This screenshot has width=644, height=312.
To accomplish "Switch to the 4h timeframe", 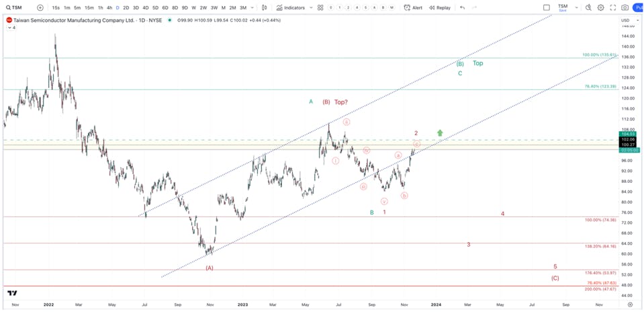I will point(109,7).
